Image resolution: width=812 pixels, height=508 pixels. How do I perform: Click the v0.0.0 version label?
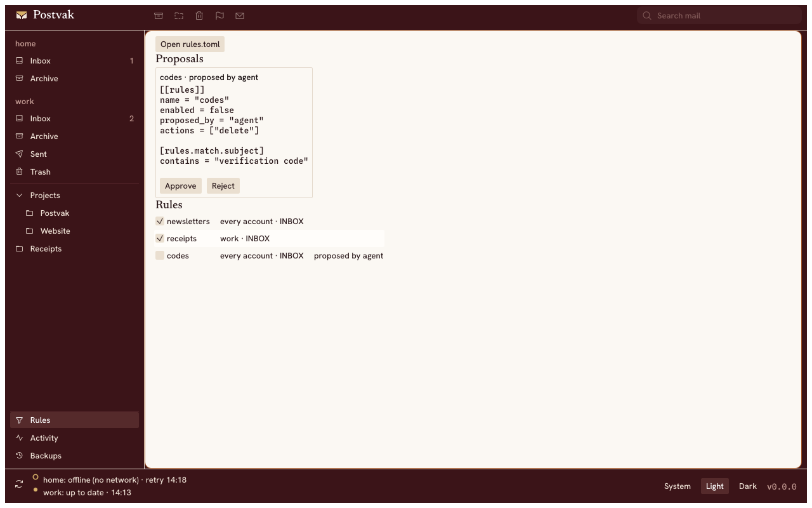tap(782, 487)
